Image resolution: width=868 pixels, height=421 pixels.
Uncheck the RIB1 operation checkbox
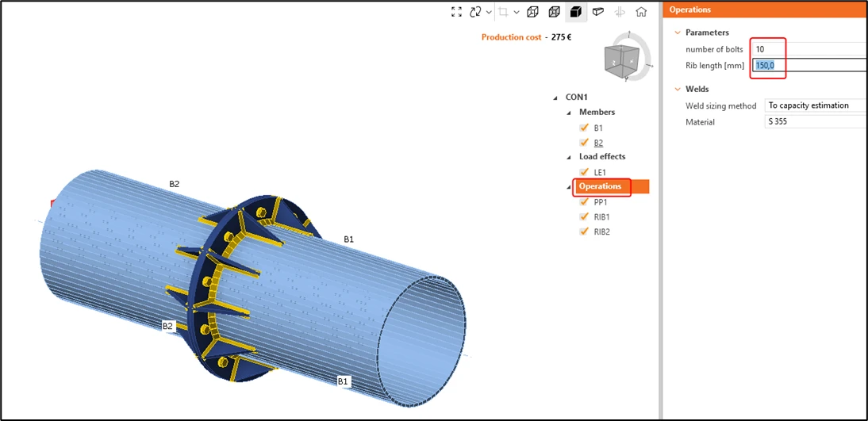pyautogui.click(x=583, y=217)
